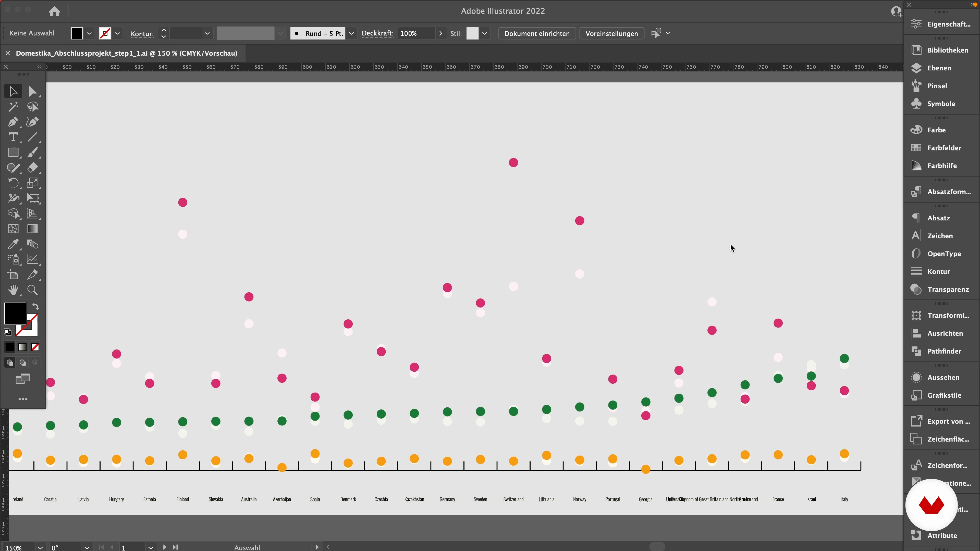980x551 pixels.
Task: Choose the Gradient tool
Action: coord(33,229)
